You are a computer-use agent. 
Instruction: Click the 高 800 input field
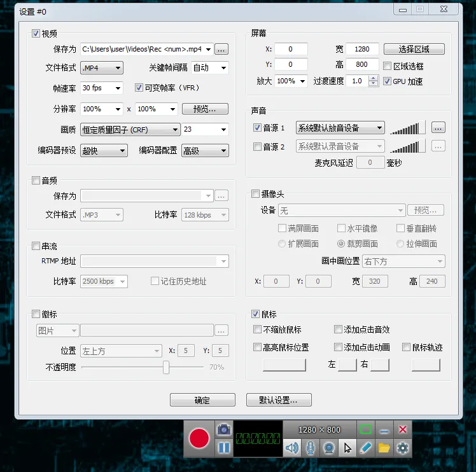pyautogui.click(x=362, y=64)
